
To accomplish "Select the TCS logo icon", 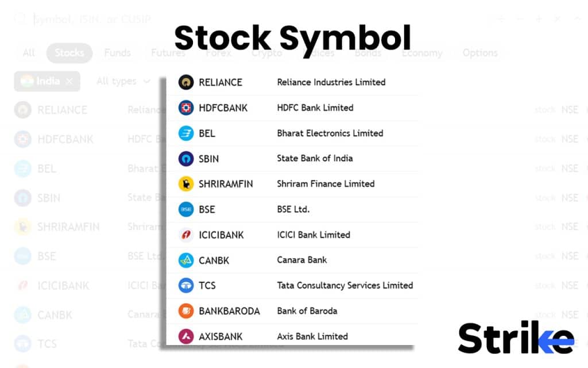I will (186, 285).
